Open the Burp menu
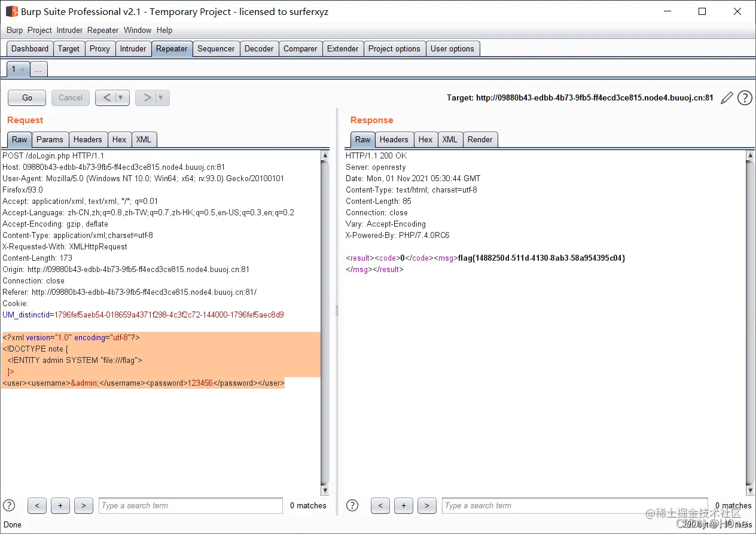This screenshot has height=534, width=756. [x=15, y=30]
